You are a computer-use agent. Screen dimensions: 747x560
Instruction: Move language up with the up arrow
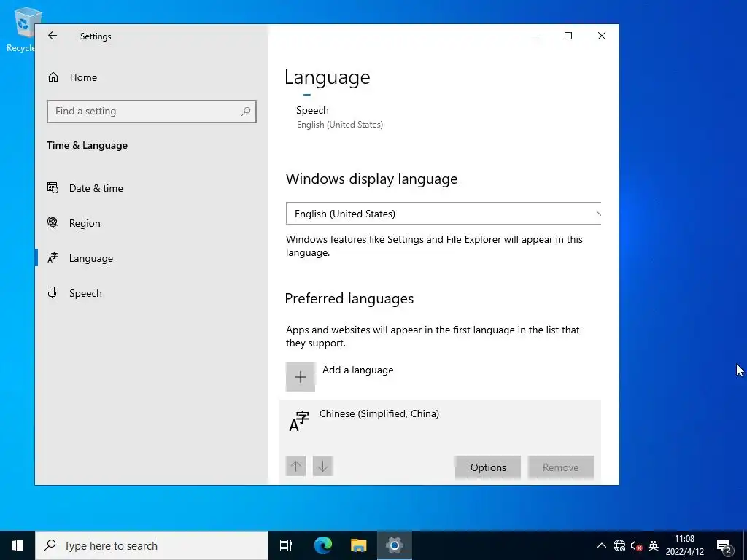coord(295,466)
